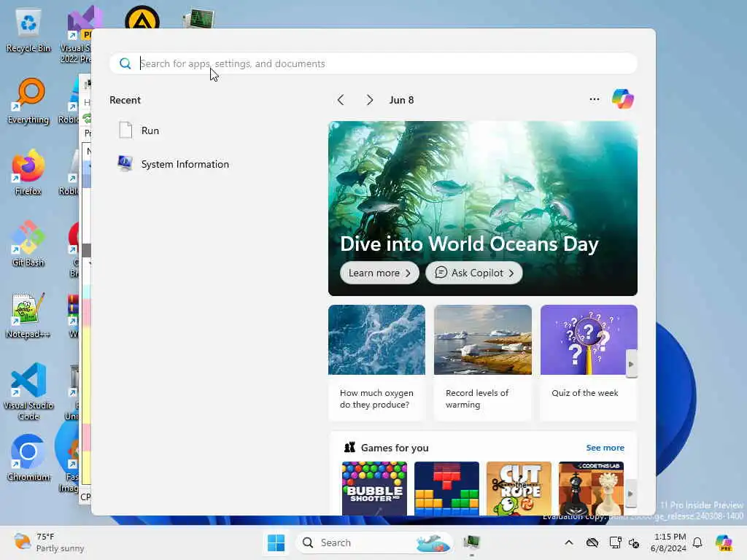Click the taskbar Search box

pyautogui.click(x=373, y=542)
